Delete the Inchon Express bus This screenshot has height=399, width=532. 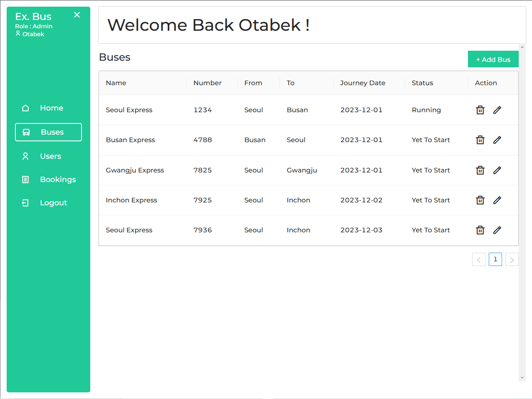[x=480, y=200]
